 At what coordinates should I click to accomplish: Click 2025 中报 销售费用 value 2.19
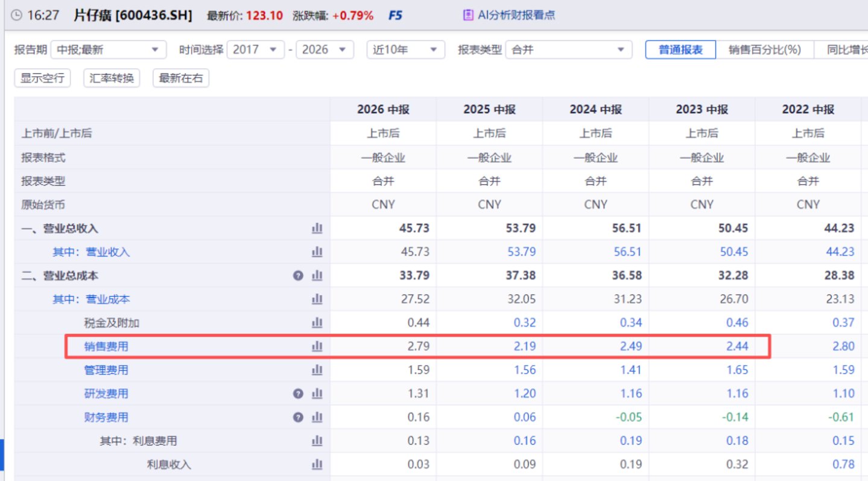point(525,346)
